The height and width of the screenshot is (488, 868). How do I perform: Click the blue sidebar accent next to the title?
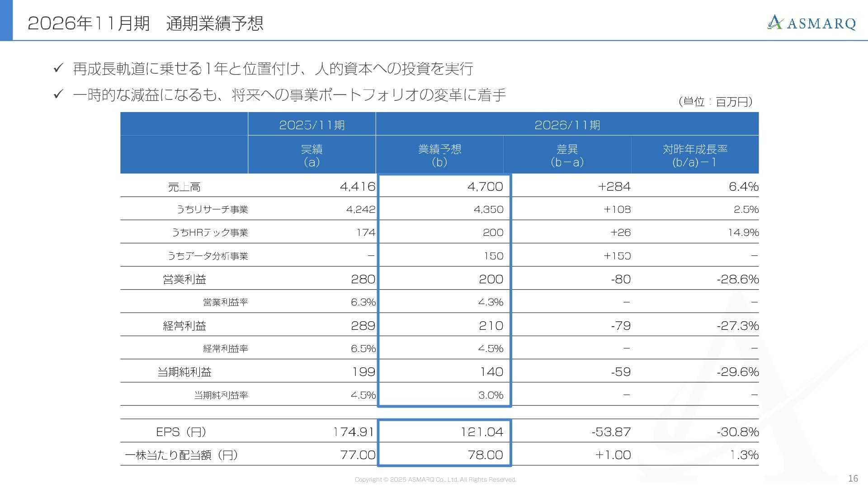click(x=6, y=23)
